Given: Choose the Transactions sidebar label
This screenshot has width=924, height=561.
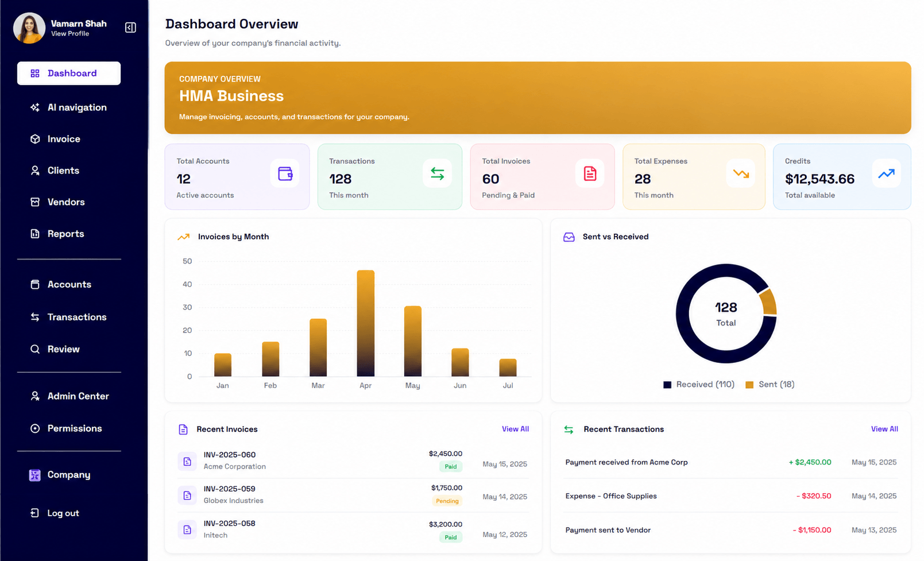Looking at the screenshot, I should [77, 317].
